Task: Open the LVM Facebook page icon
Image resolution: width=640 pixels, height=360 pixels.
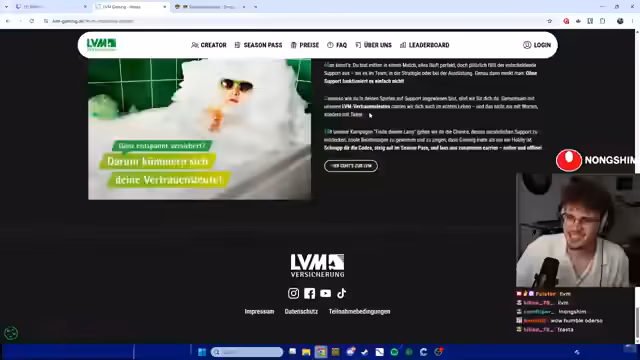Action: pyautogui.click(x=309, y=293)
